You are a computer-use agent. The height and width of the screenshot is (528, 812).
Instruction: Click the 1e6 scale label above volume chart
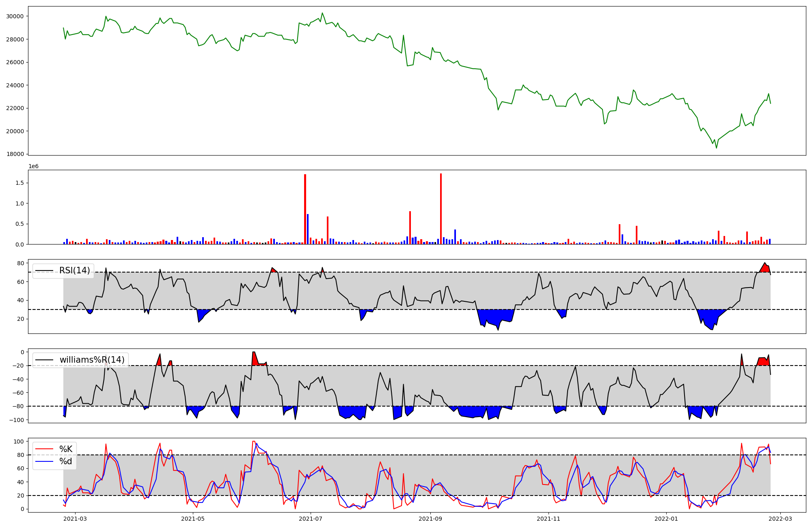pos(34,166)
